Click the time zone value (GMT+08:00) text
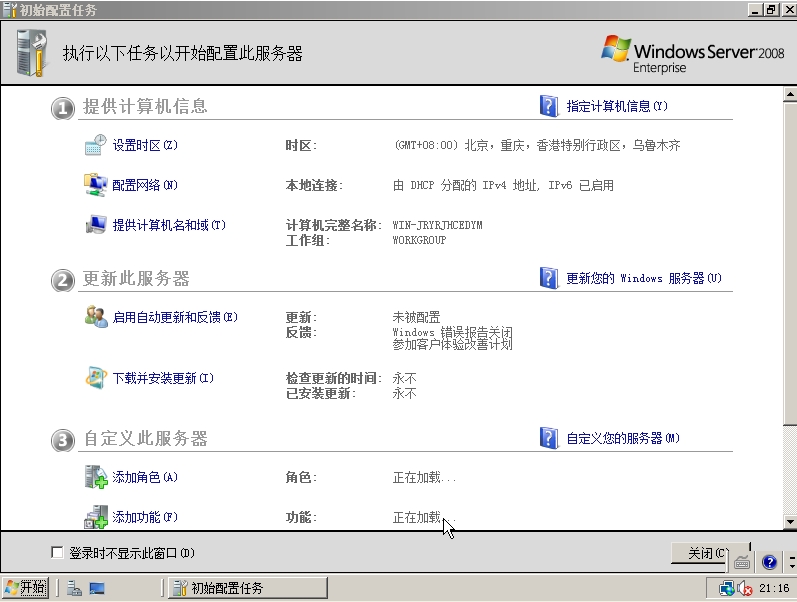Viewport: 797px width, 602px height. 537,145
